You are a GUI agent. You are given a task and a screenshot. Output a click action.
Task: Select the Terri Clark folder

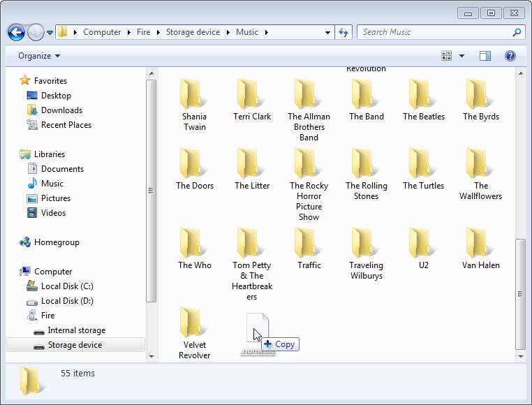pos(252,100)
